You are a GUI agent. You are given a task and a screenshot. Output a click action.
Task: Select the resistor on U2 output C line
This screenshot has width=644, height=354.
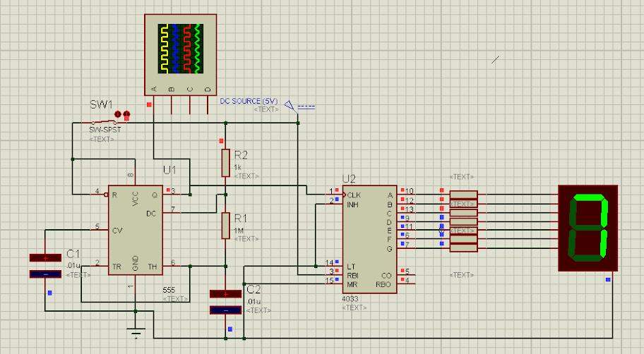464,212
